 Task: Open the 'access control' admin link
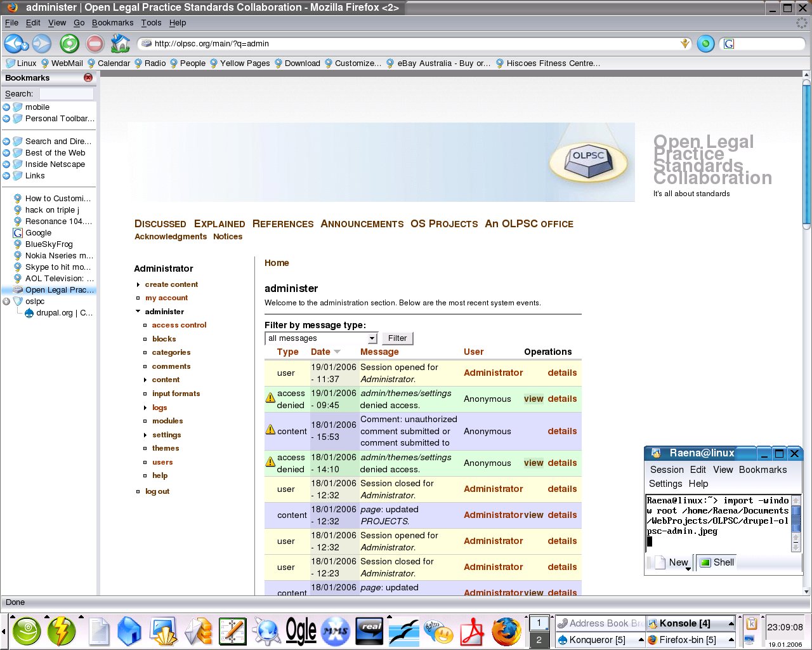click(x=179, y=325)
